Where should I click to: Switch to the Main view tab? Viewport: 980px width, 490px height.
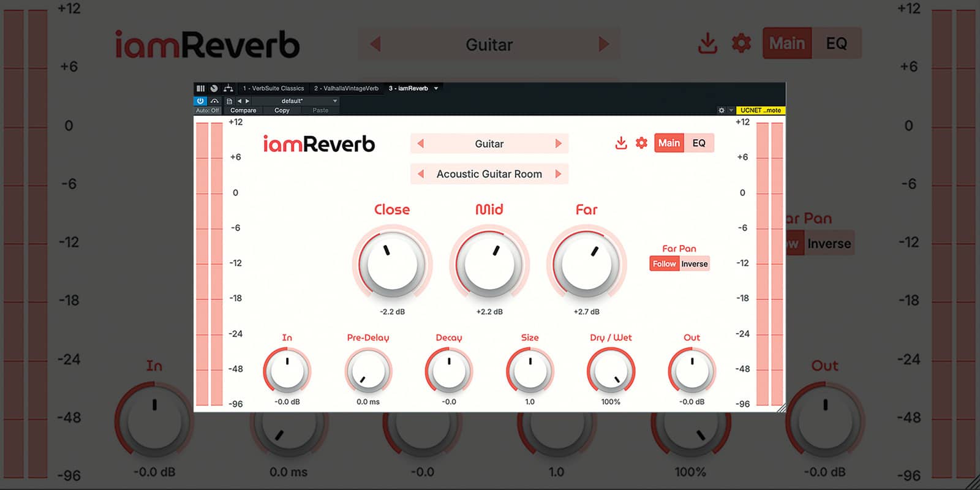click(669, 143)
